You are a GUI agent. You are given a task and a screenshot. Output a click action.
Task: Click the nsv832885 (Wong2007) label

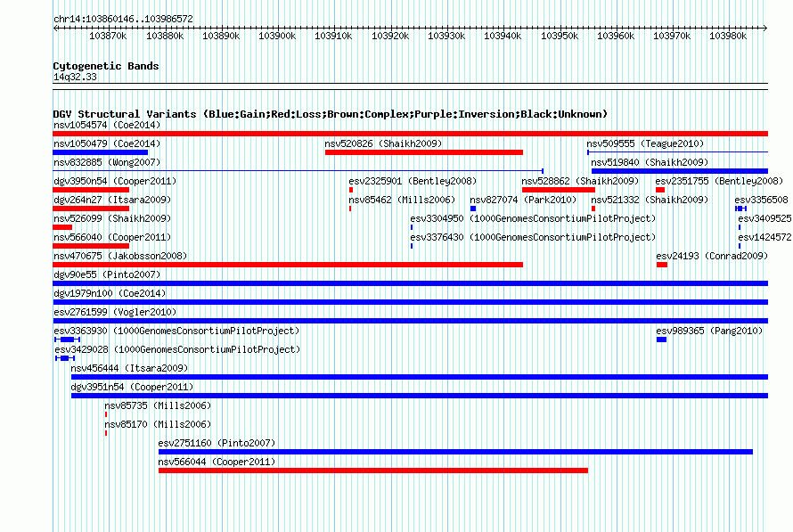pos(107,162)
